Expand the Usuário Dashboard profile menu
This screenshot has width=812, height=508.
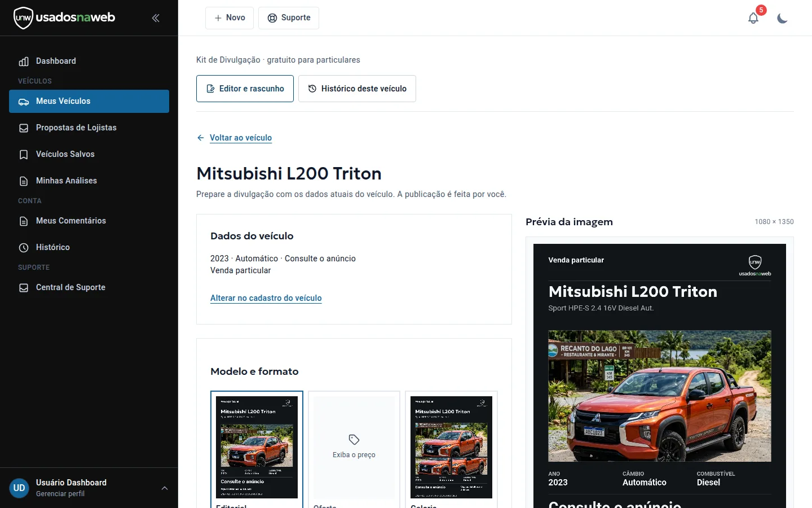click(165, 488)
